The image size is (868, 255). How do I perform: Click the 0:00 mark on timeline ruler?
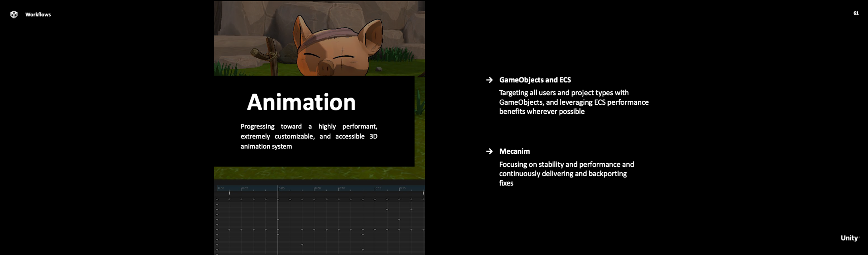[x=221, y=188]
